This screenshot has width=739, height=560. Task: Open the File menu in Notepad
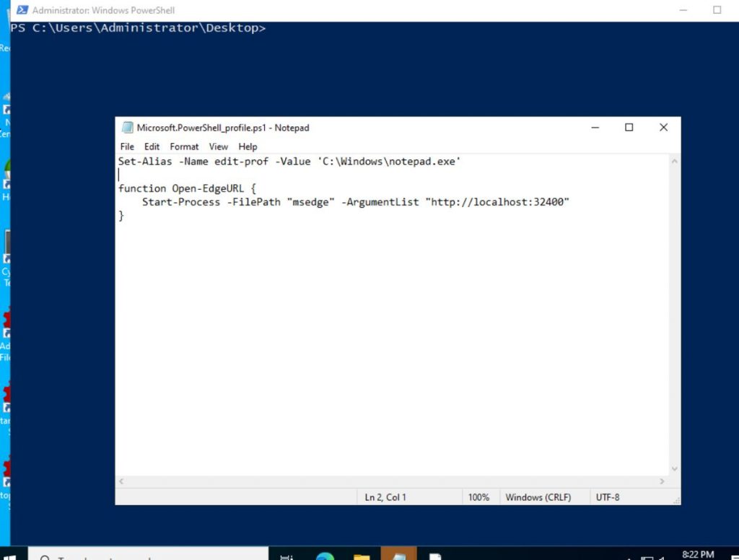127,146
